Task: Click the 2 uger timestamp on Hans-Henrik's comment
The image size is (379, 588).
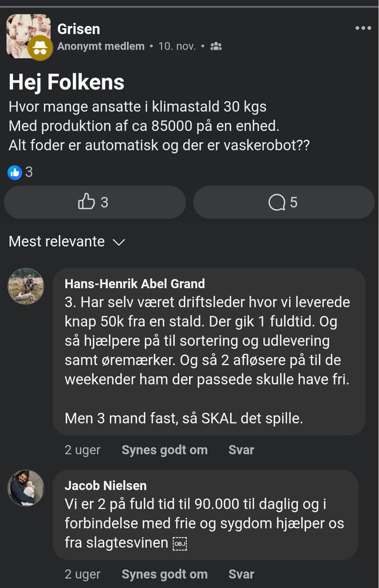Action: pos(82,450)
